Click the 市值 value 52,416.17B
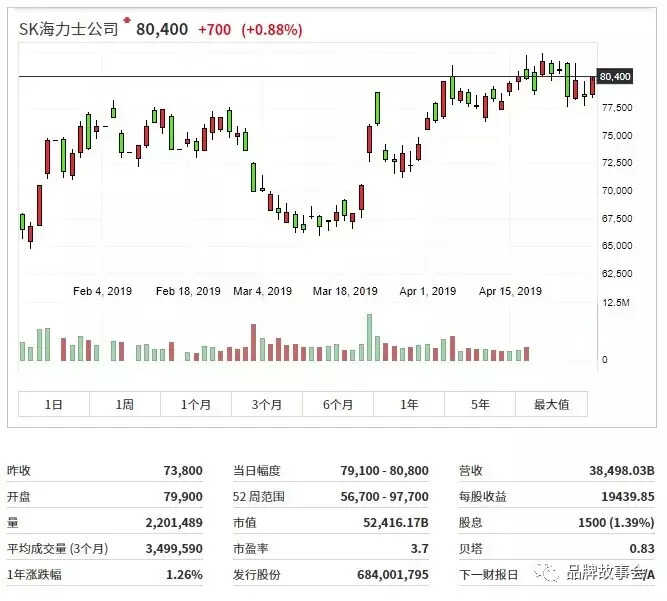This screenshot has width=667, height=601. pos(395,522)
